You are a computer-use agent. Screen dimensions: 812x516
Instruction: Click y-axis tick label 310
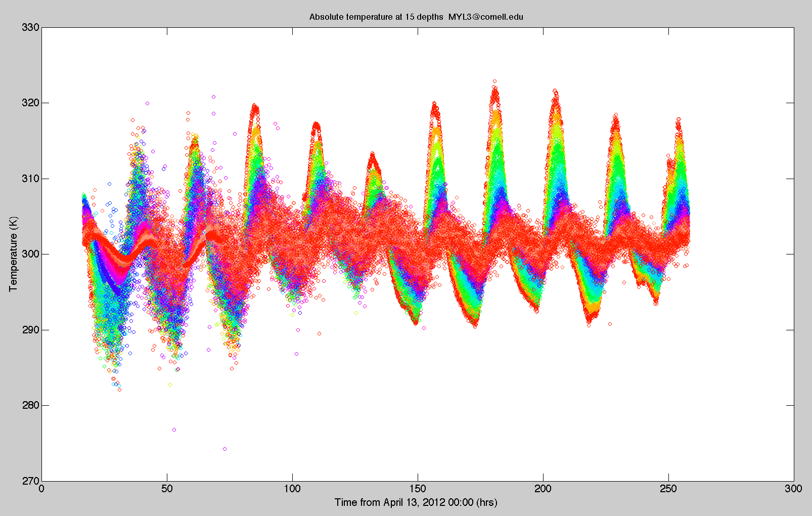30,179
